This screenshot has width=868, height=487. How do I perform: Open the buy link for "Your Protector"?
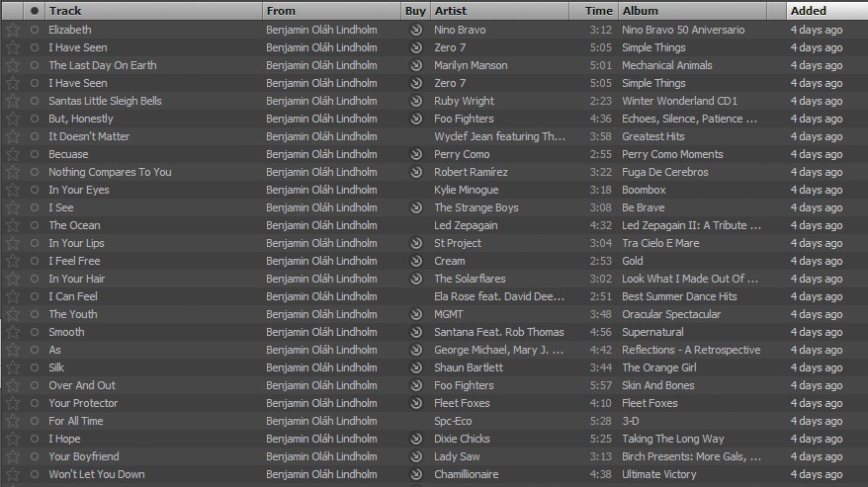(x=416, y=403)
